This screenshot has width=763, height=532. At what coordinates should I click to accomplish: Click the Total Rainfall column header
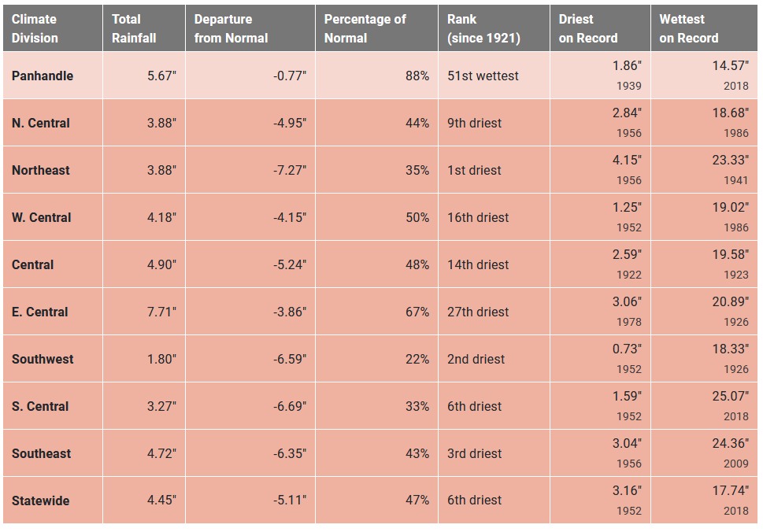[x=134, y=28]
